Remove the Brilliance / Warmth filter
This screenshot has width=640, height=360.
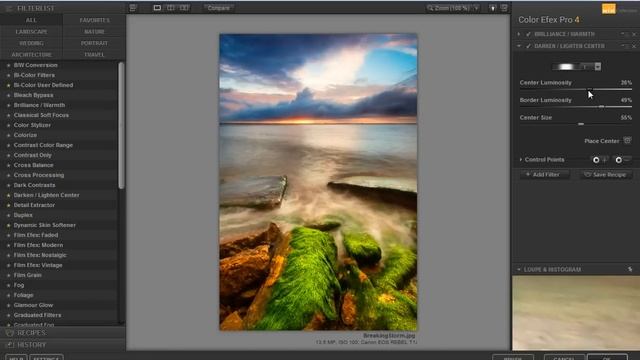tap(634, 34)
